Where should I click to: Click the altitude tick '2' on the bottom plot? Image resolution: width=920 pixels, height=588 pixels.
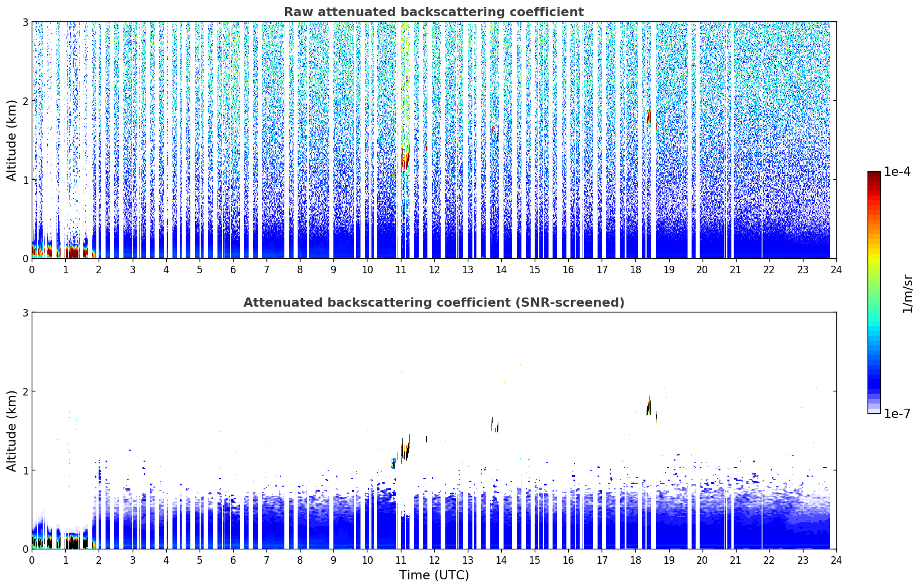coord(25,391)
